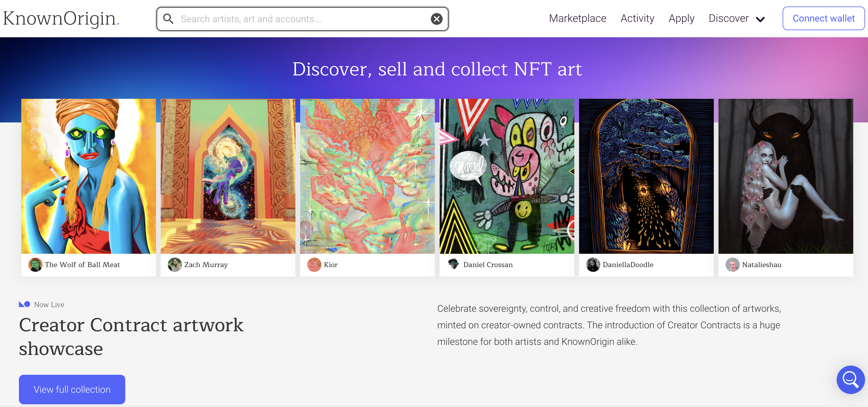Open The Wolf of Ball Meat artist name
Image resolution: width=868 pixels, height=407 pixels.
coord(82,265)
